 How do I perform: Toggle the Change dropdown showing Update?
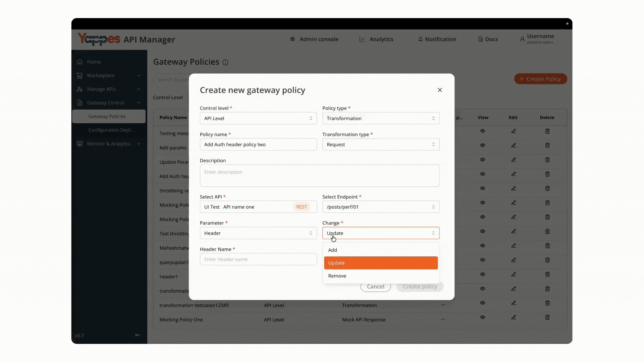(x=381, y=233)
